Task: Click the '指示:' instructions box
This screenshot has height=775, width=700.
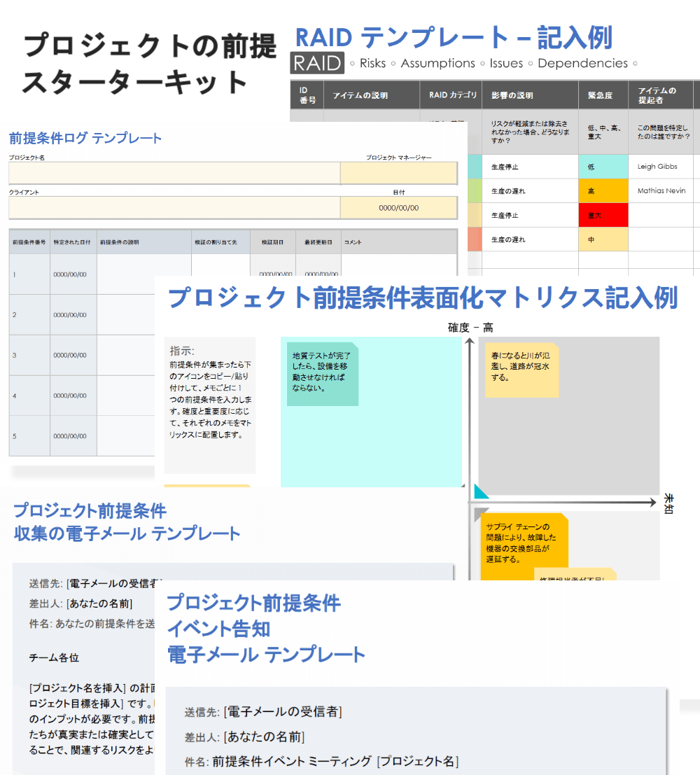Action: (210, 405)
